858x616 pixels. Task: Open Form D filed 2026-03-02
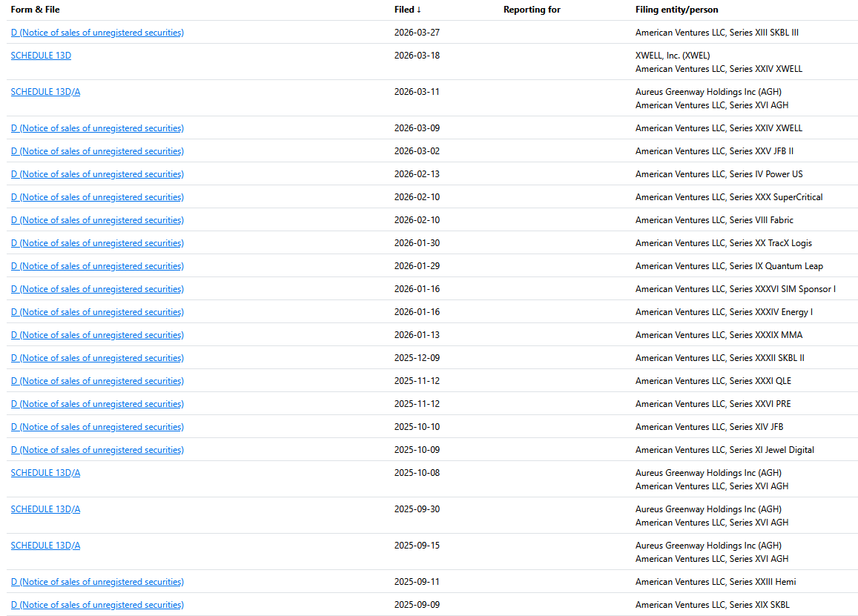click(x=97, y=151)
